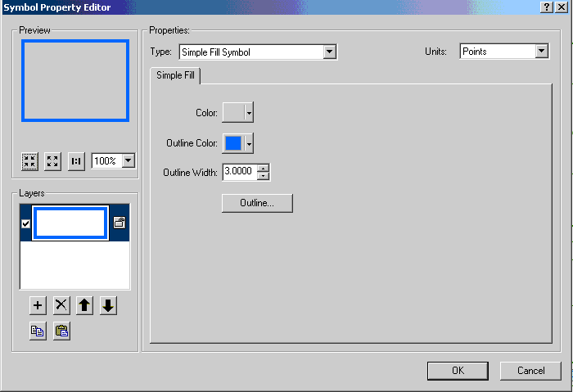Image resolution: width=573 pixels, height=392 pixels.
Task: Click the Outline... button
Action: click(x=257, y=203)
